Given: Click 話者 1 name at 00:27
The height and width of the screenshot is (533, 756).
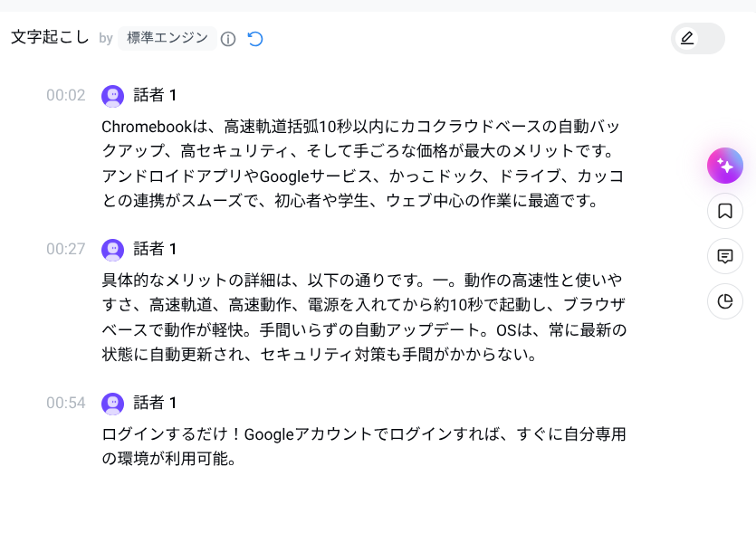Looking at the screenshot, I should 155,249.
